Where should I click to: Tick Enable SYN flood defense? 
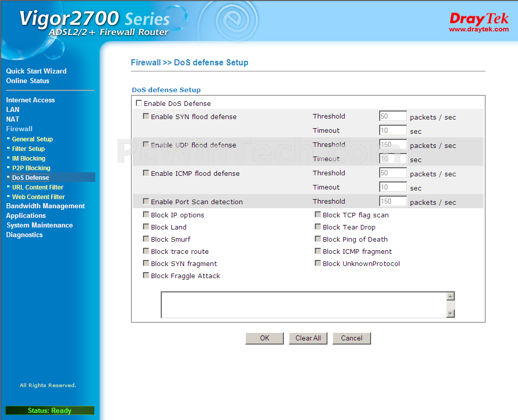[x=145, y=116]
